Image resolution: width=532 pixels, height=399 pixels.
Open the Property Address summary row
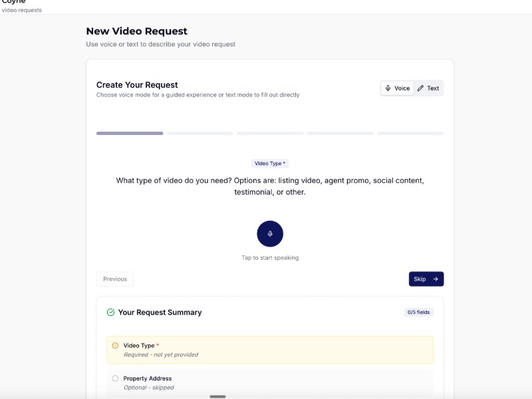[x=270, y=382]
